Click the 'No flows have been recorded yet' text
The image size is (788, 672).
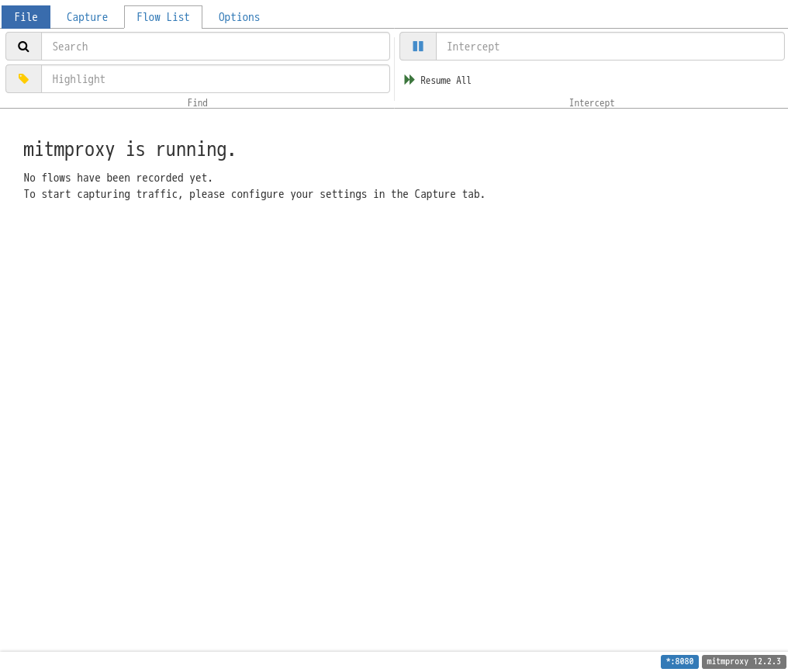tap(118, 178)
